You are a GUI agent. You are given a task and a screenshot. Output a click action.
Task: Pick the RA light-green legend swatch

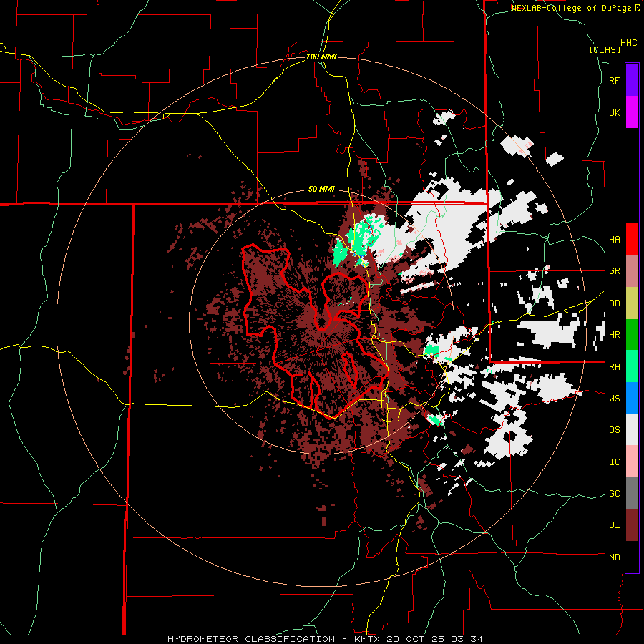pos(632,366)
